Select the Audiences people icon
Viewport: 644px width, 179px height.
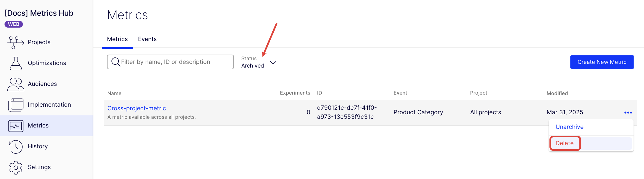[16, 84]
